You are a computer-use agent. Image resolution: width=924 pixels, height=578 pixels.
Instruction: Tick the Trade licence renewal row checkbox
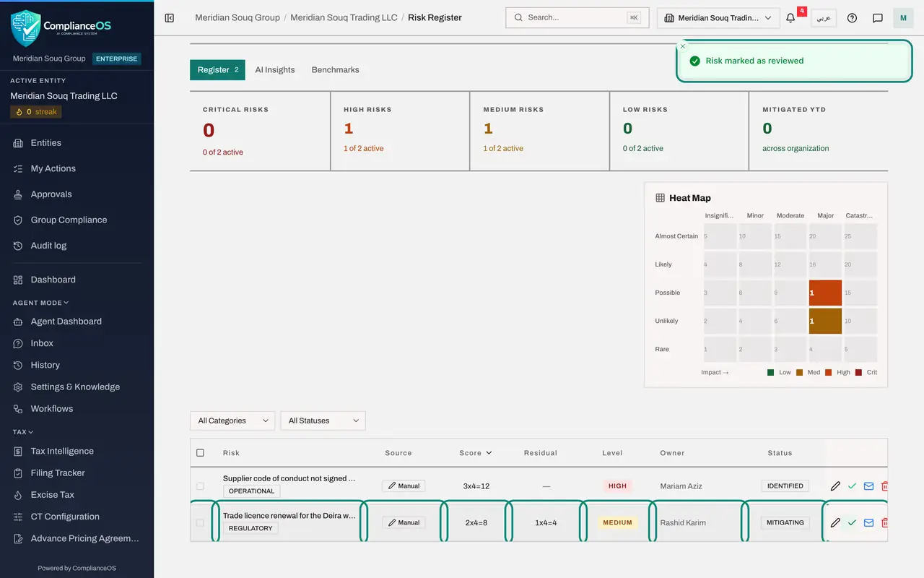tap(200, 522)
